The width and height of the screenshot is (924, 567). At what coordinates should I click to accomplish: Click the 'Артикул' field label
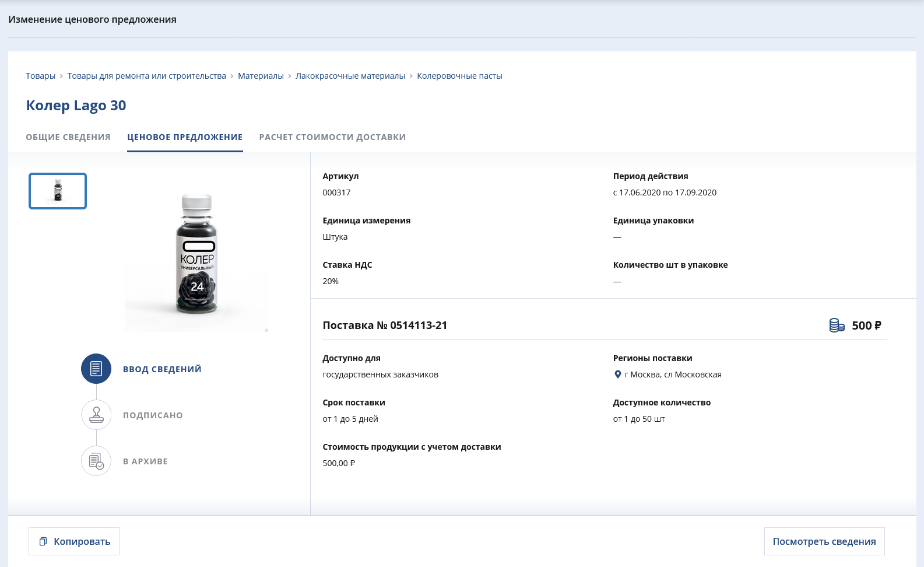pos(340,176)
